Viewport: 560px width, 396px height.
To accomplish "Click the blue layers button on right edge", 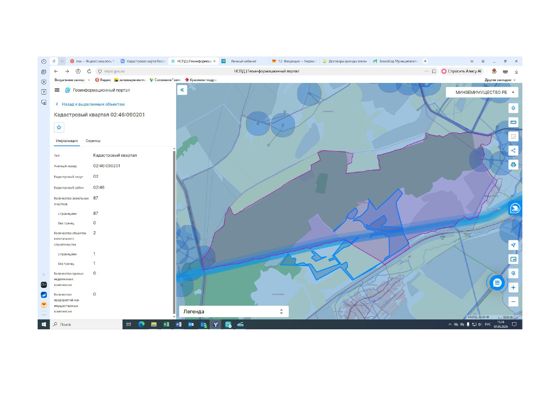I will [x=515, y=209].
